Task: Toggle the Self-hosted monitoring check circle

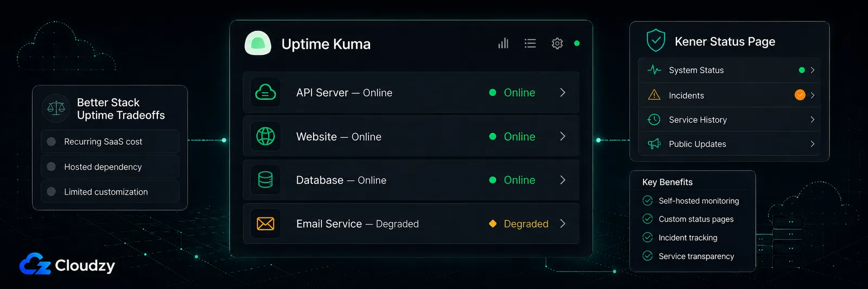Action: coord(647,201)
